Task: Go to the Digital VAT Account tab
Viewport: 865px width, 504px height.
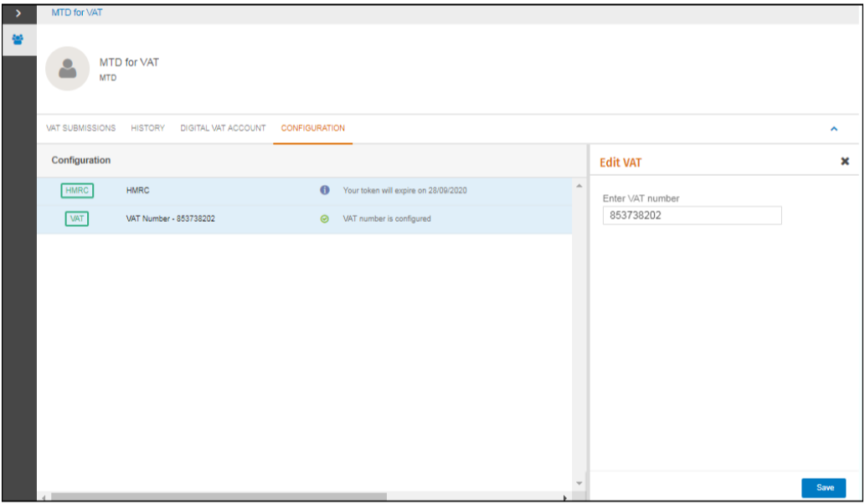Action: pyautogui.click(x=223, y=128)
